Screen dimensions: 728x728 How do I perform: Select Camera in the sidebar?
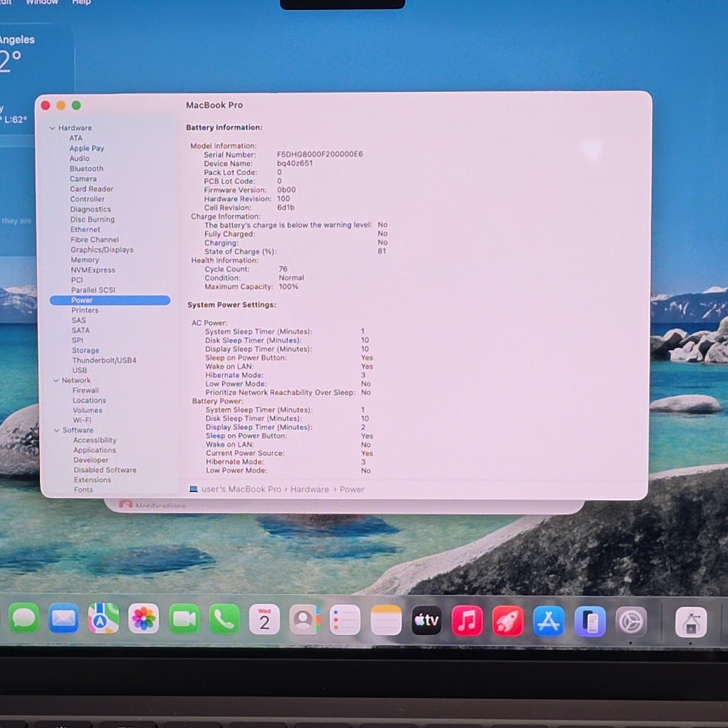83,179
